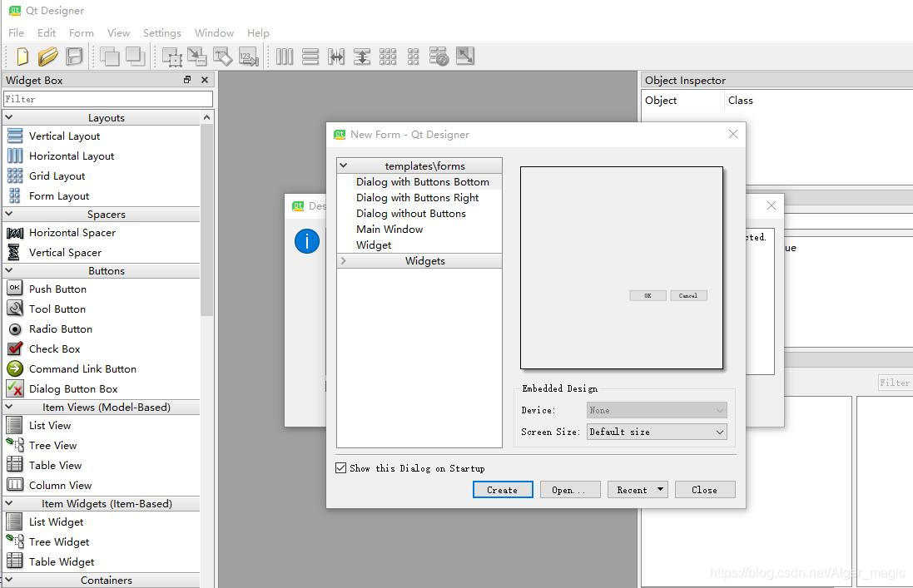Image resolution: width=913 pixels, height=588 pixels.
Task: Float the Widget Box panel
Action: click(x=187, y=80)
